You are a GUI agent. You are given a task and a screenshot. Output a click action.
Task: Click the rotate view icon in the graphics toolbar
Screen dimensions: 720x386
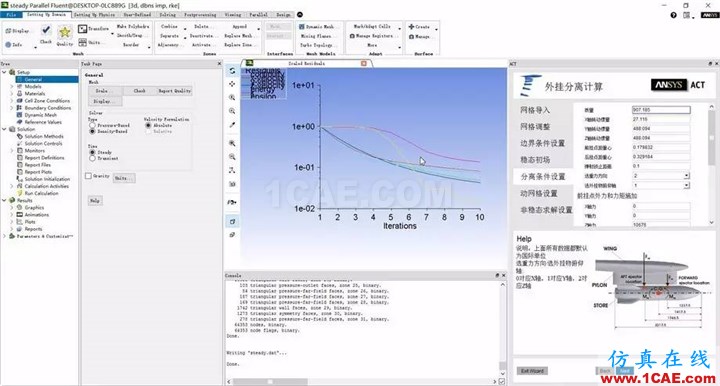(232, 71)
